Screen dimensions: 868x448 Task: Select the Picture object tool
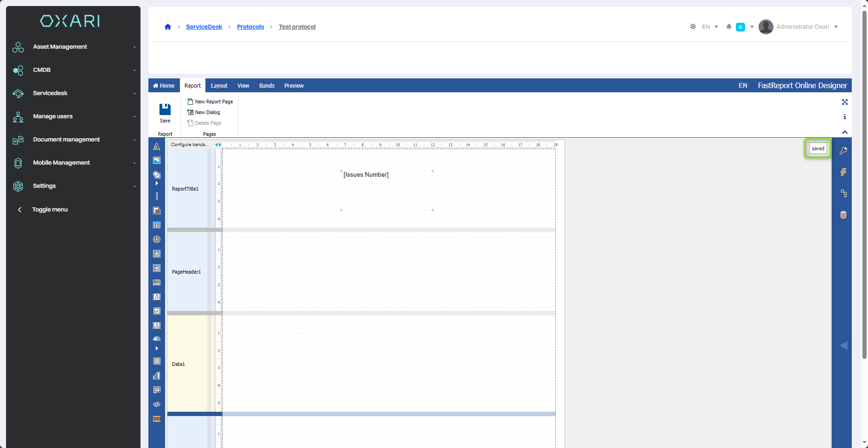(157, 160)
